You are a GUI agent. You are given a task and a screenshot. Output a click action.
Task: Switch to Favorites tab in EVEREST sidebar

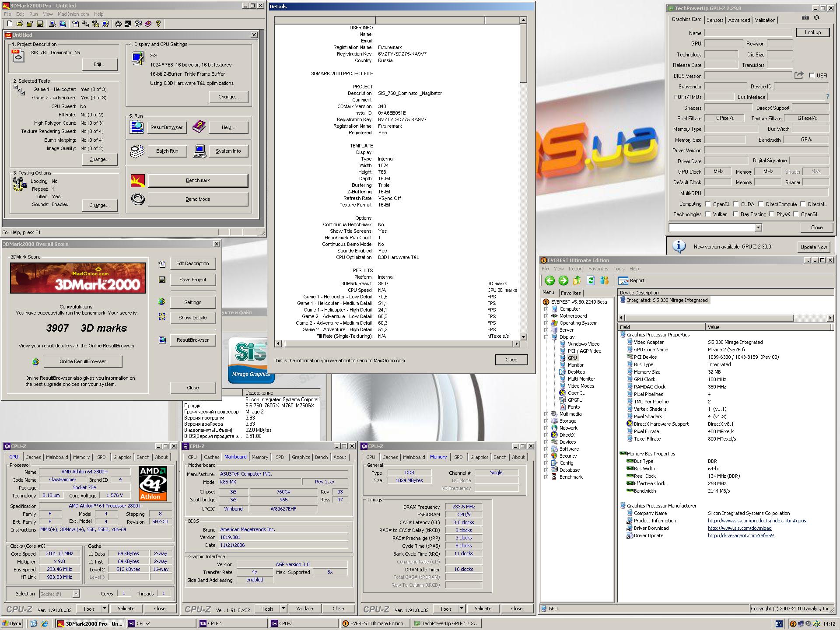tap(570, 293)
